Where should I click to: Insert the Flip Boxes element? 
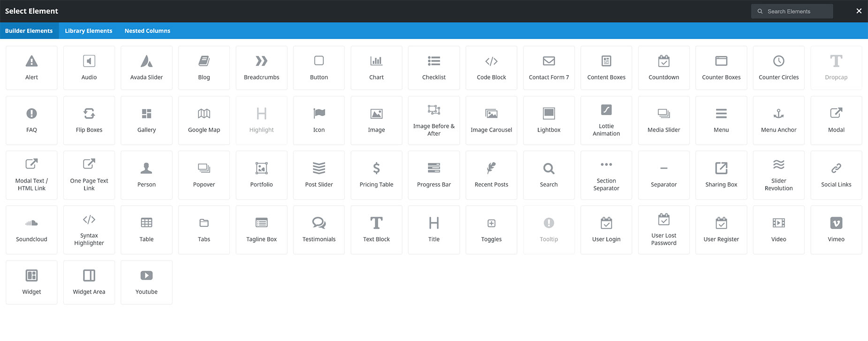coord(89,120)
